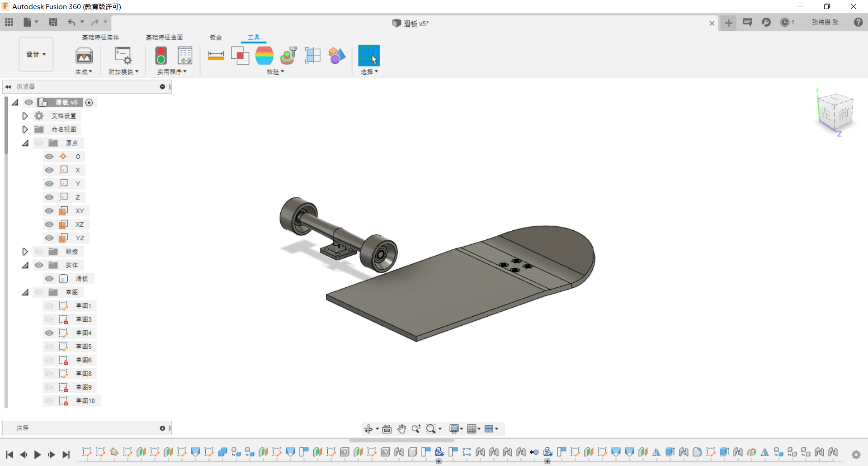This screenshot has height=466, width=868.
Task: Click the job status clock icon
Action: pos(785,22)
